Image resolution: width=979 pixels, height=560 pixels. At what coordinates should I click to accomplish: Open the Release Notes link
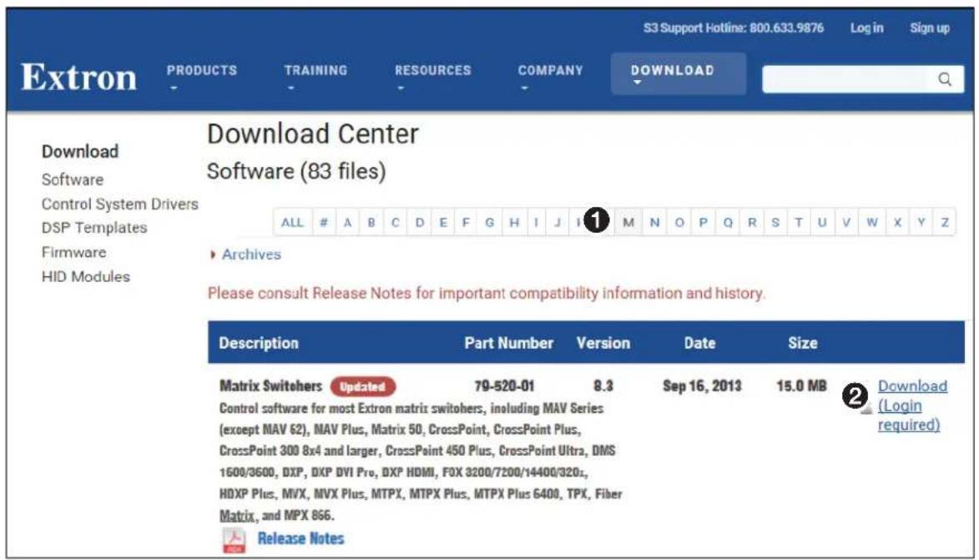(x=301, y=539)
